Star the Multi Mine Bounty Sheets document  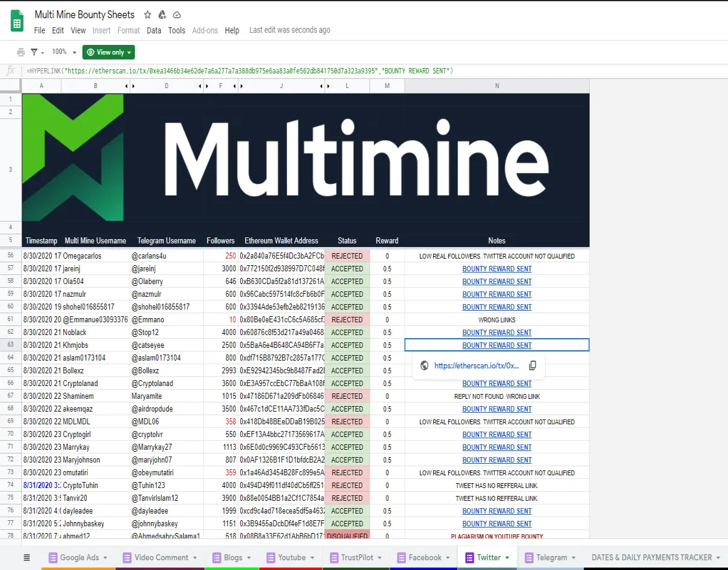coord(147,15)
